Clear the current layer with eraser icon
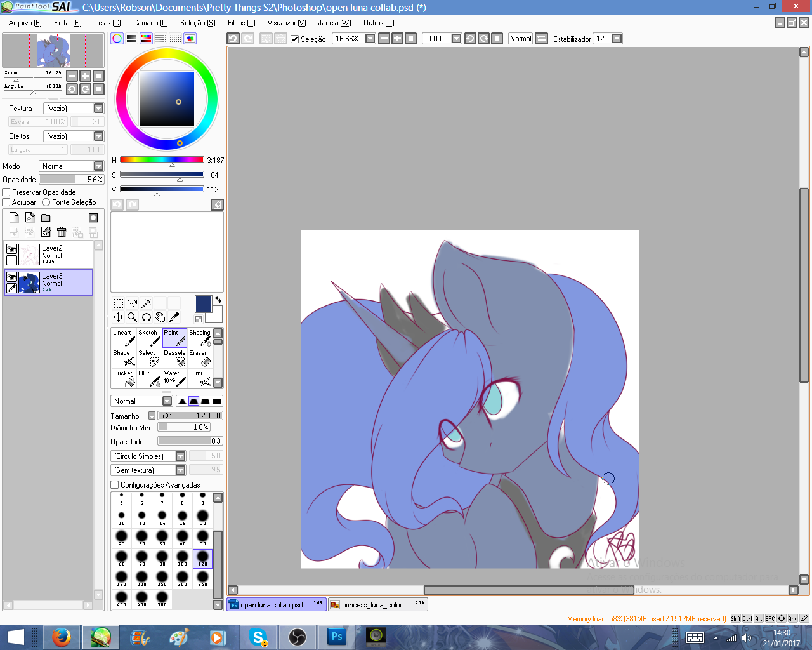The width and height of the screenshot is (812, 650). [x=46, y=232]
